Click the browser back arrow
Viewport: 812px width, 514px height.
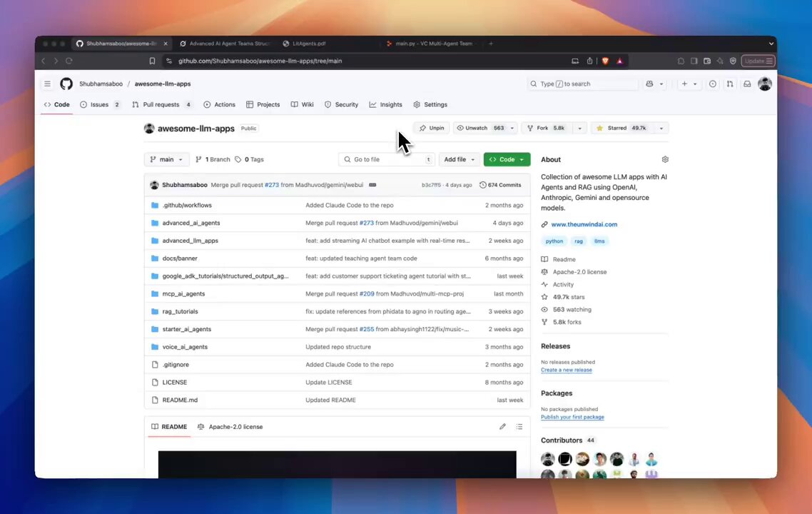44,61
